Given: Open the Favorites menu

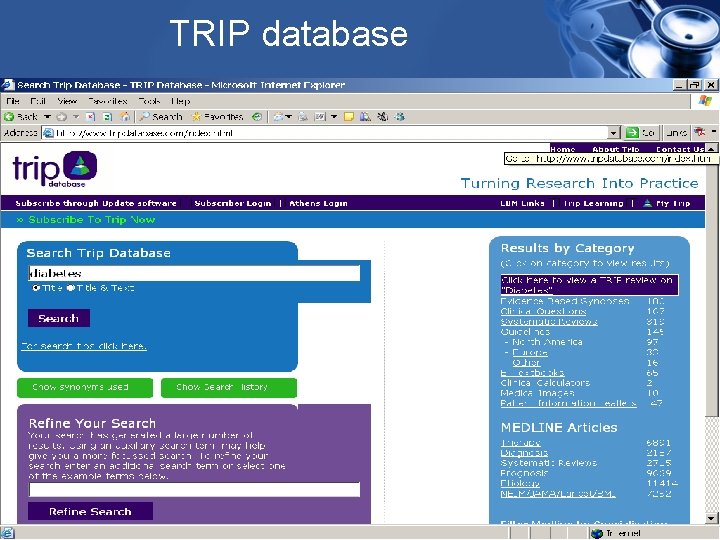Looking at the screenshot, I should (108, 101).
